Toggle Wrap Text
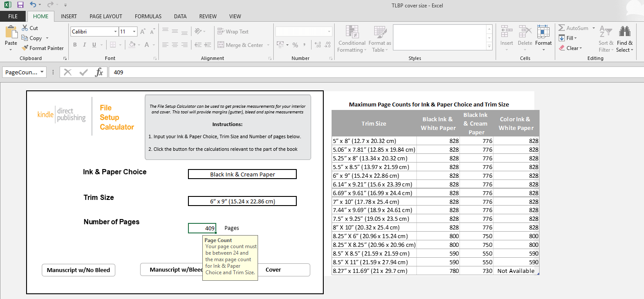This screenshot has height=299, width=644. pyautogui.click(x=233, y=31)
